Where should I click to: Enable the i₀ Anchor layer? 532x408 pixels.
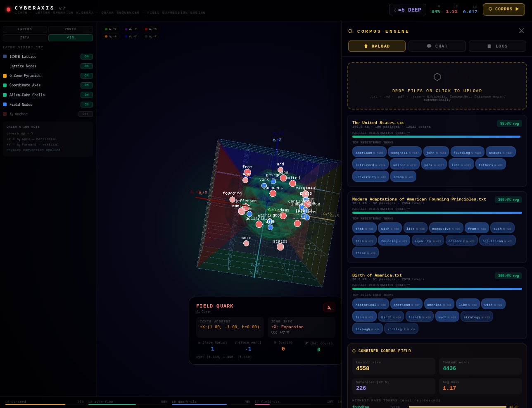[85, 114]
